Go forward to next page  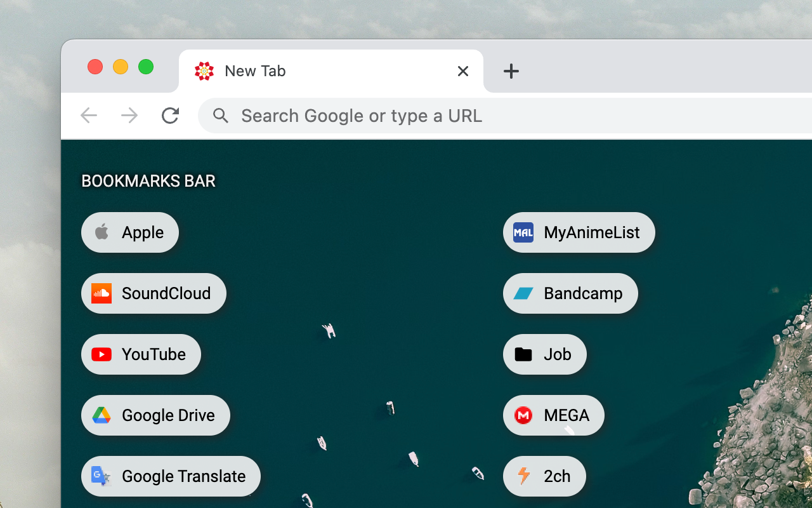point(129,116)
